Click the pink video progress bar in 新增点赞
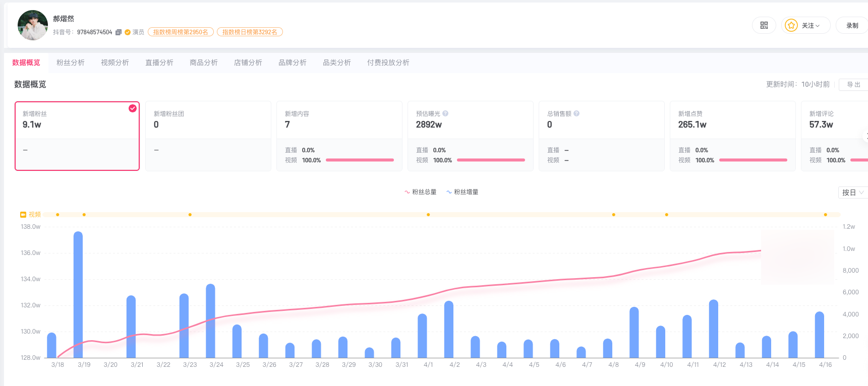This screenshot has height=386, width=868. 753,160
